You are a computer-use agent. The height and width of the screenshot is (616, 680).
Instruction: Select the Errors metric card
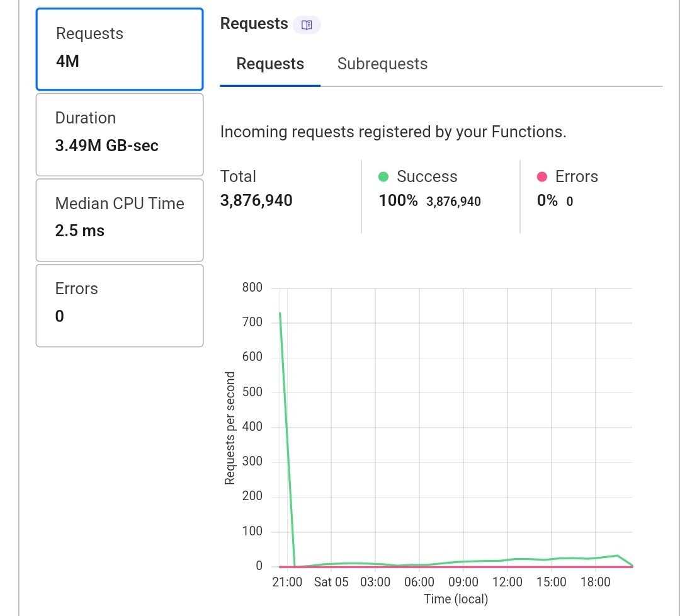point(120,305)
